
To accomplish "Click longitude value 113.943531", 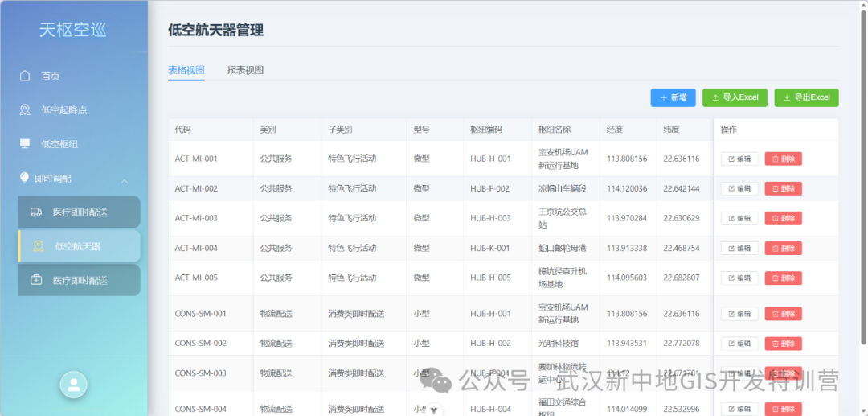I will [x=627, y=344].
